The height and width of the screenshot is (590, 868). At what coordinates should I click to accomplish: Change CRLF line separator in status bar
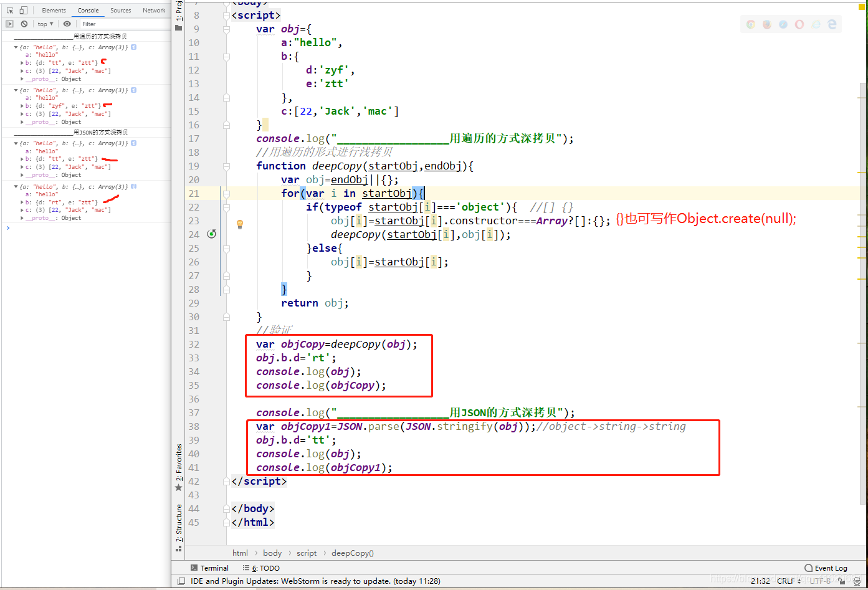[788, 581]
